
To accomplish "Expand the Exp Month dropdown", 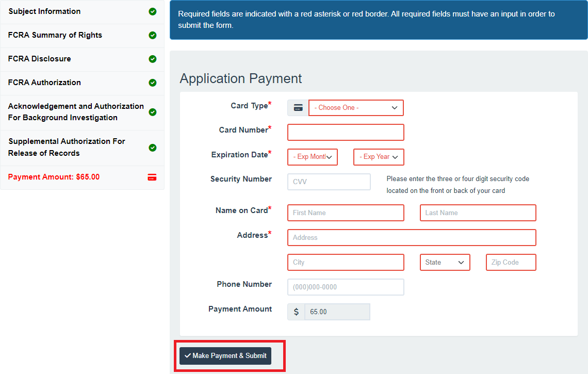I will [312, 157].
